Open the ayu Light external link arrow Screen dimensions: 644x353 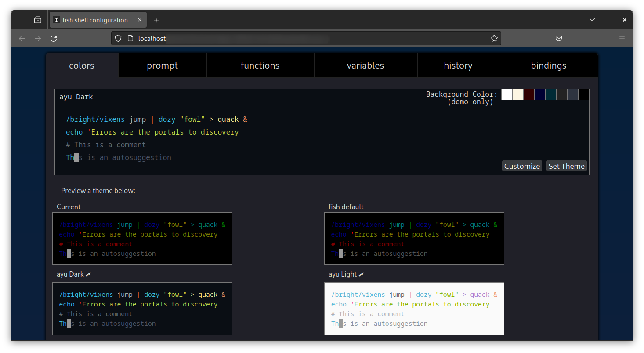tap(361, 273)
